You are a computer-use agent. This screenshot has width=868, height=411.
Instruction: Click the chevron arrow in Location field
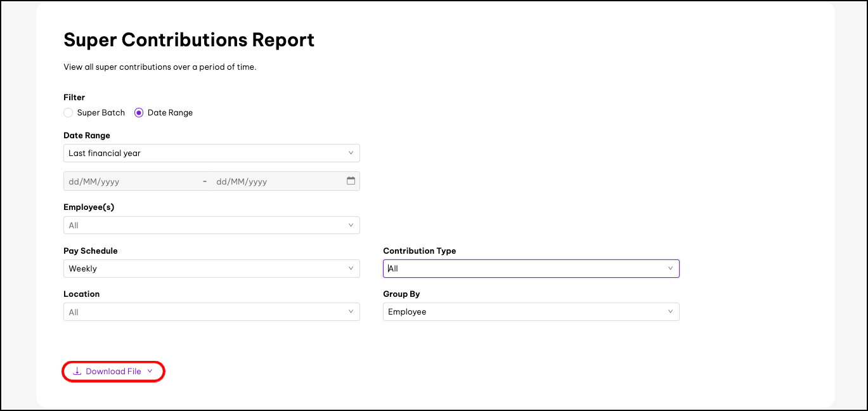(351, 311)
